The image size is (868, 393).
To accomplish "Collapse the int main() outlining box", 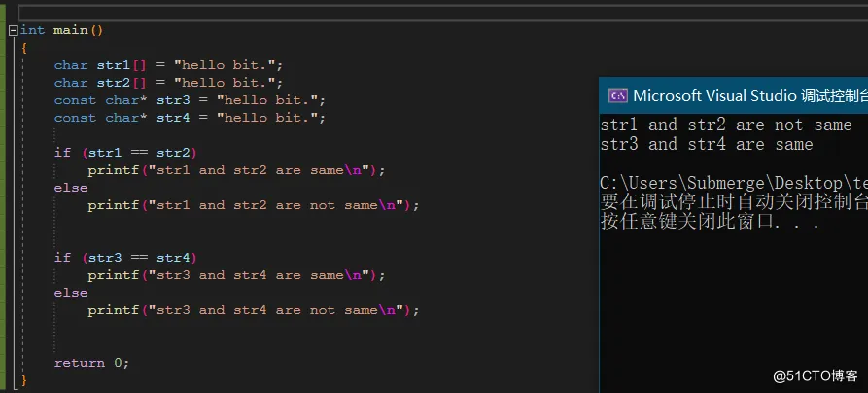I will tap(14, 30).
